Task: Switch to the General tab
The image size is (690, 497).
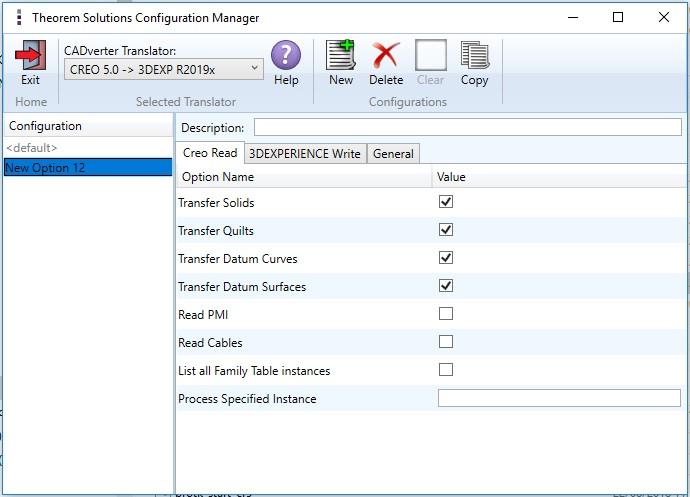Action: pyautogui.click(x=393, y=154)
